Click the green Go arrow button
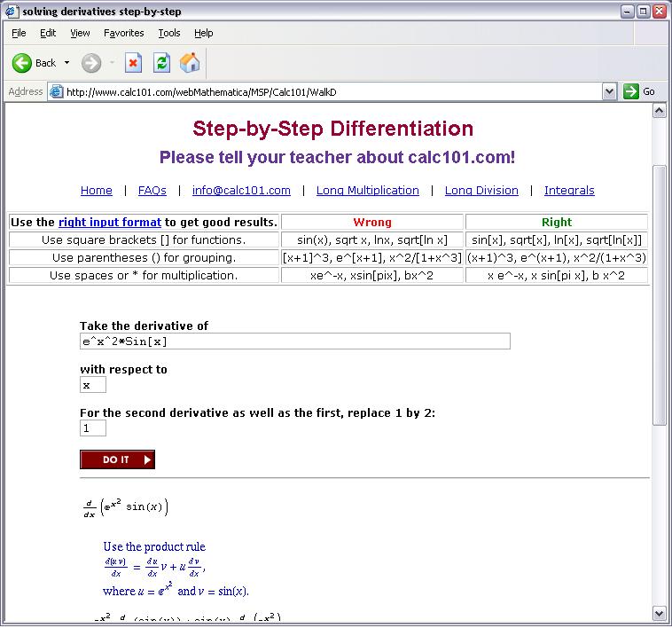The width and height of the screenshot is (672, 628). (631, 91)
